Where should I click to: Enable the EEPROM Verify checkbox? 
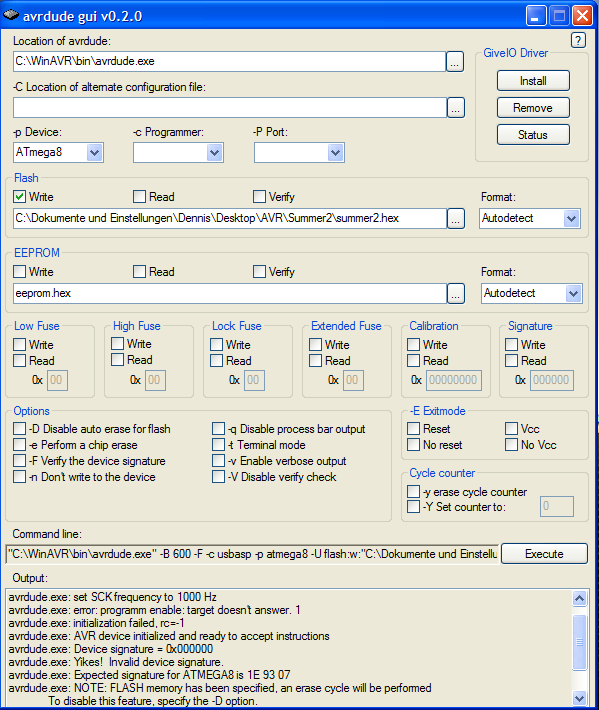[x=259, y=271]
